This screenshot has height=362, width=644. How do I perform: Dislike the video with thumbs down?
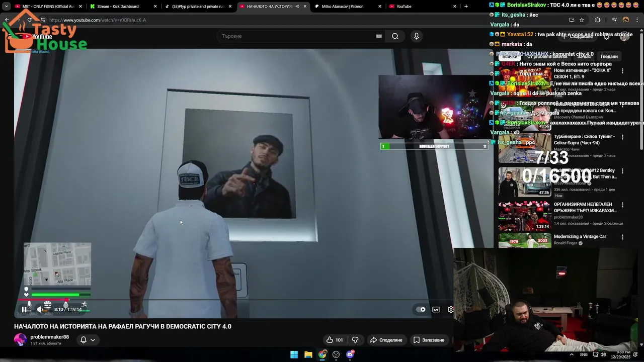tap(355, 340)
